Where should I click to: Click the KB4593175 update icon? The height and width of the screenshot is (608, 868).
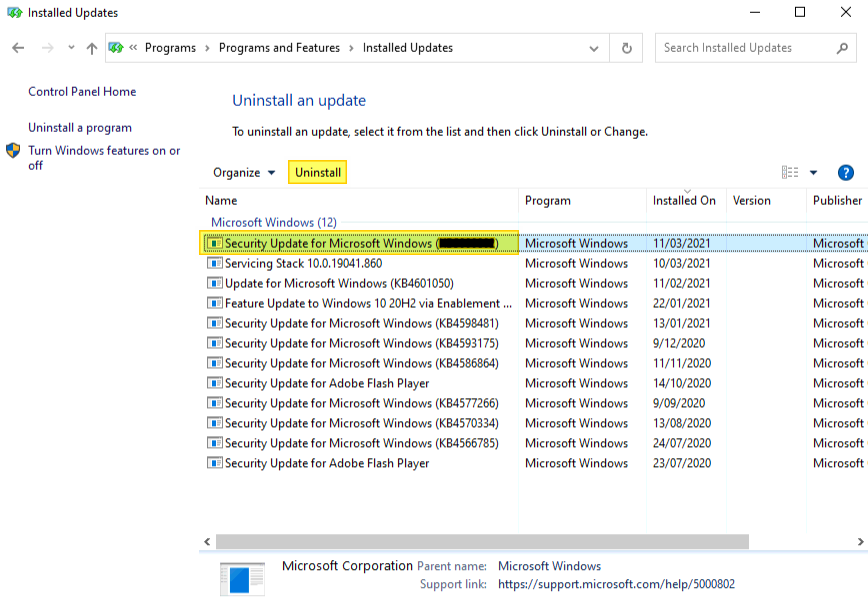tap(214, 343)
